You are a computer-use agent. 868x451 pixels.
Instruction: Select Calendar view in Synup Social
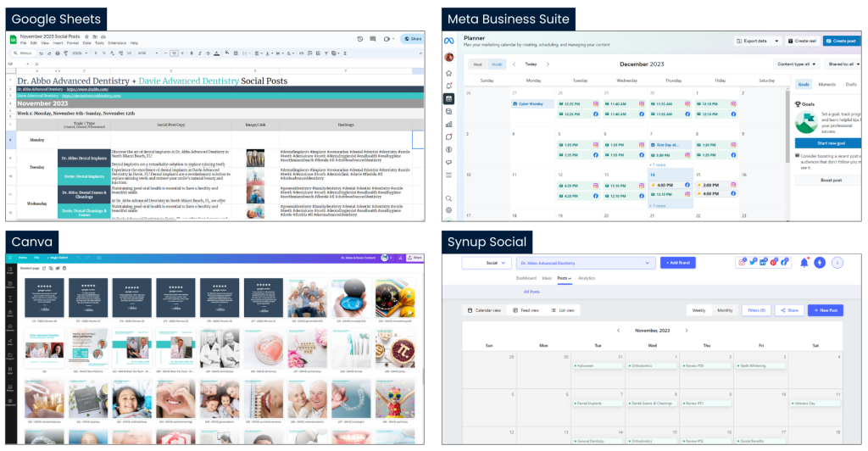[x=484, y=310]
